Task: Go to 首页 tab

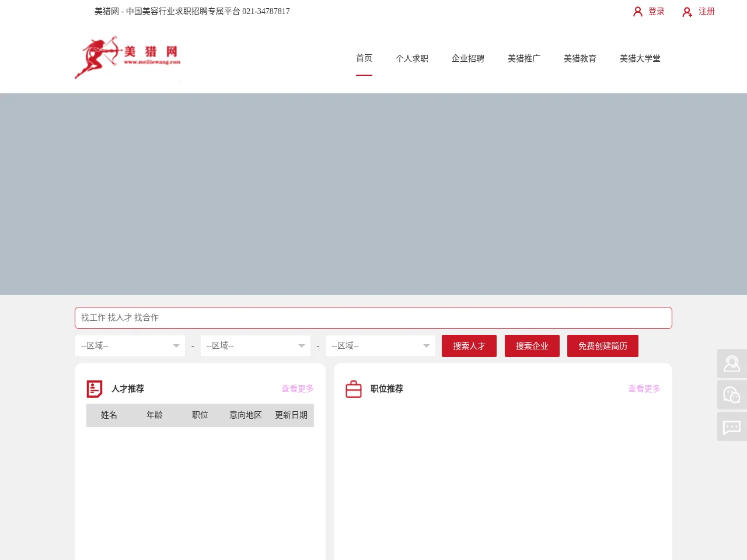Action: tap(364, 58)
